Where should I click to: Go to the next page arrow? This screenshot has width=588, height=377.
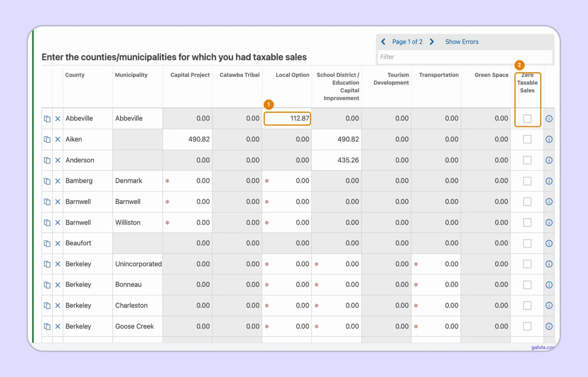point(432,42)
